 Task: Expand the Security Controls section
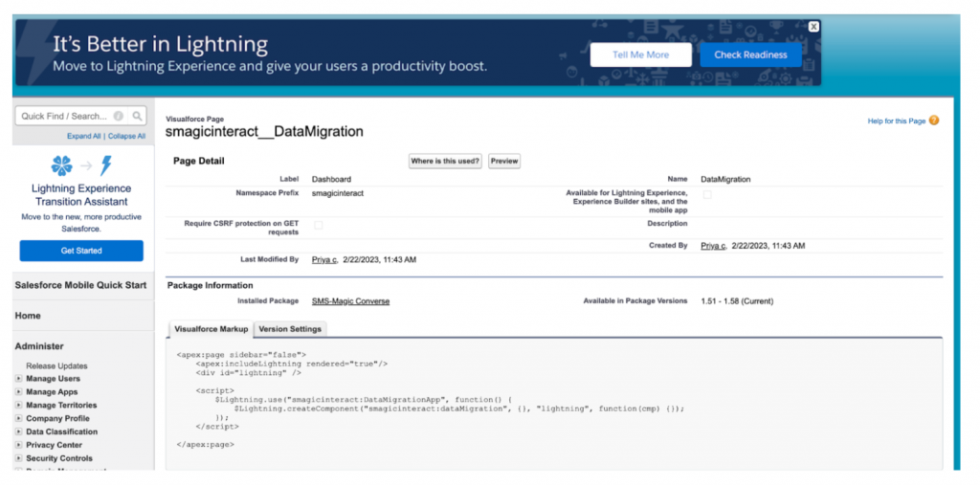click(18, 458)
